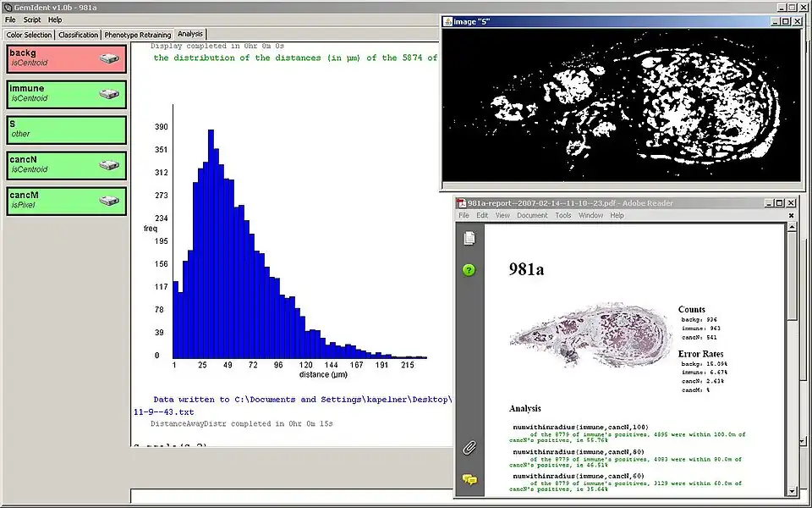Open the Script menu in GemIdent

tap(31, 19)
